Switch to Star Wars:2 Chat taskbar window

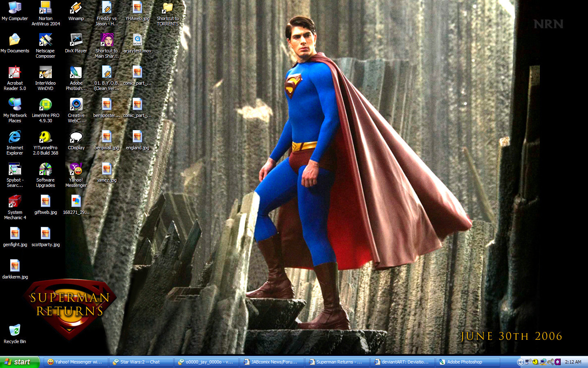(x=141, y=362)
